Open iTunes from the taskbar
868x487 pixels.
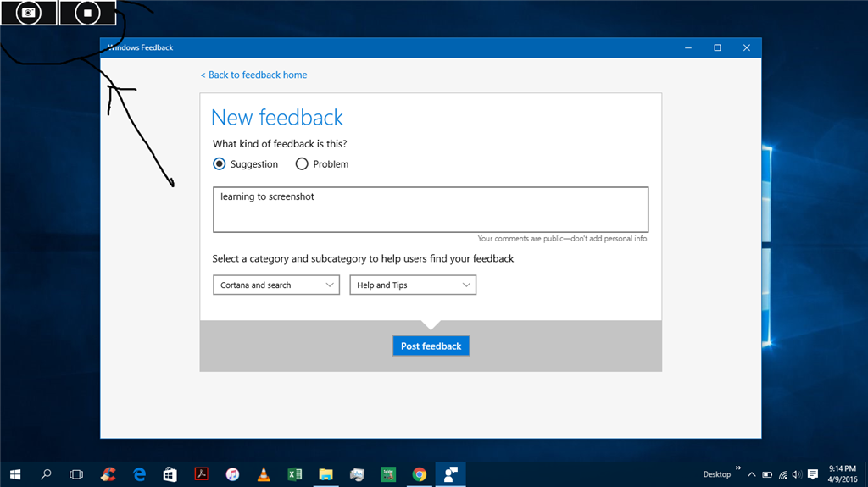[x=232, y=474]
